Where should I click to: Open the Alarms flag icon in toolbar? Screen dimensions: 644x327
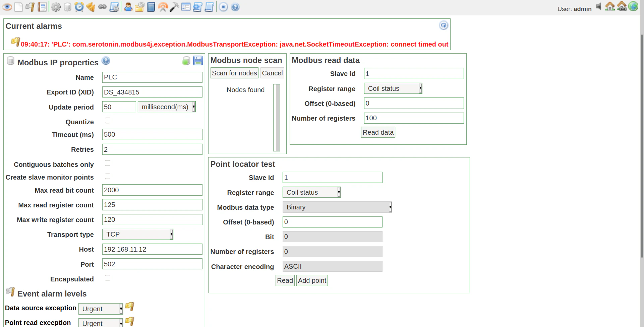(30, 7)
